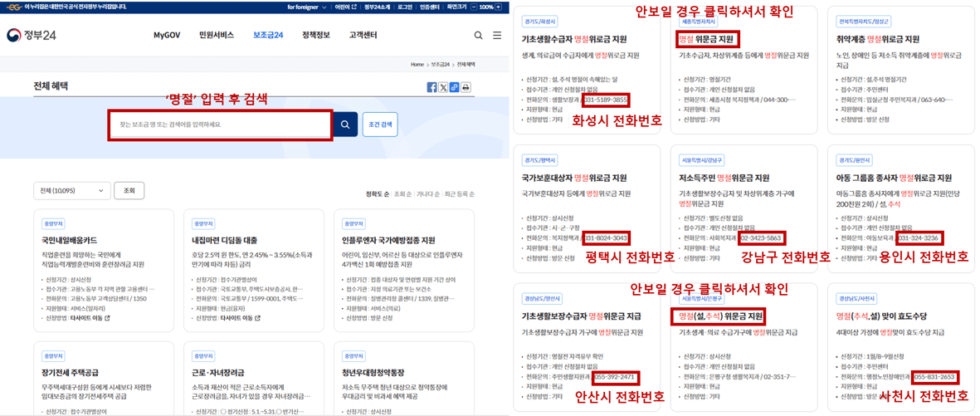
Task: Copy the page link icon
Action: click(x=455, y=87)
